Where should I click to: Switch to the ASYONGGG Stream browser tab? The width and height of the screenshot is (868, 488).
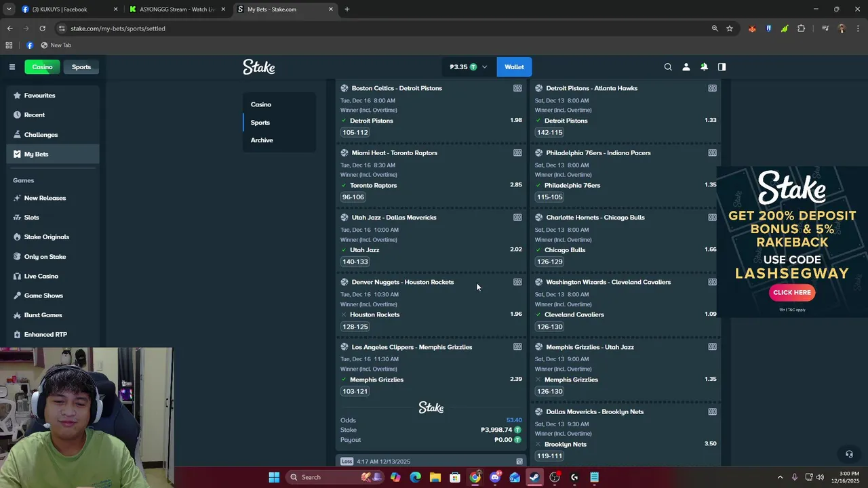[176, 9]
